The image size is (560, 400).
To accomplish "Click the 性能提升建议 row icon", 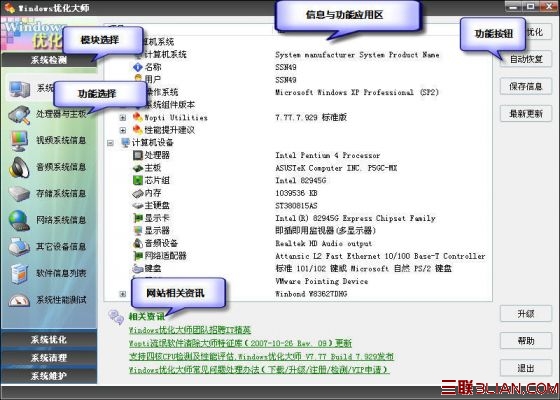I will [x=138, y=130].
